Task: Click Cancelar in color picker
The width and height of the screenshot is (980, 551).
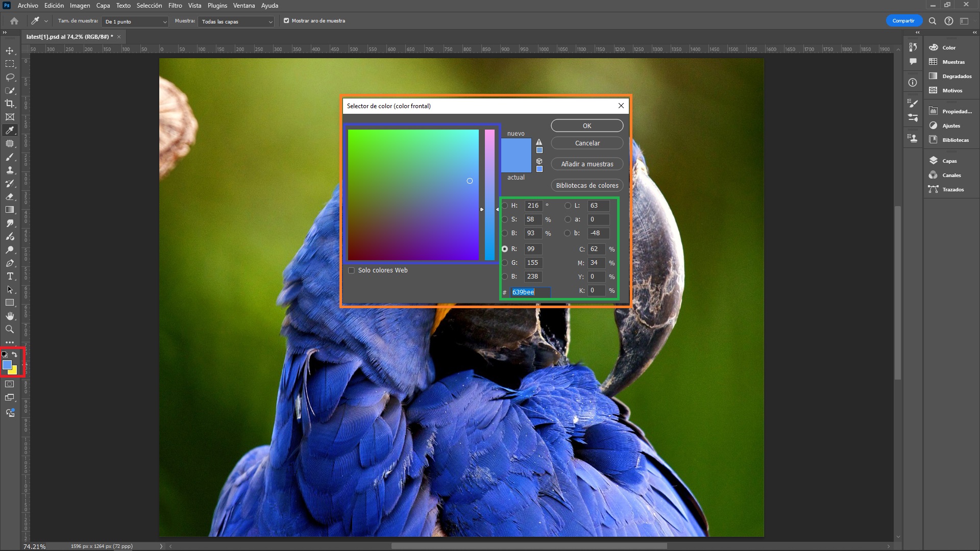Action: pyautogui.click(x=587, y=143)
